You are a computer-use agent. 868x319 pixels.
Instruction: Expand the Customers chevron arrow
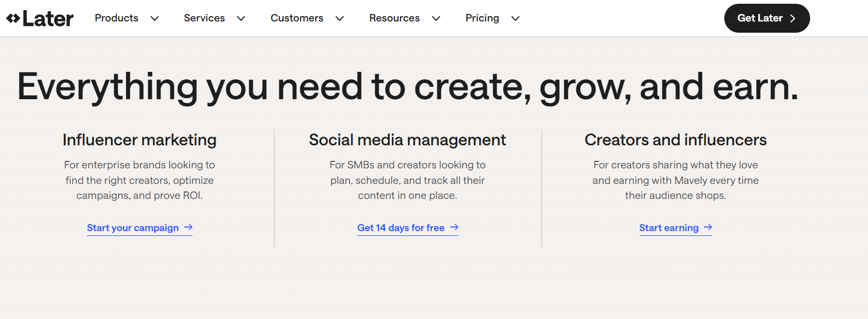339,19
